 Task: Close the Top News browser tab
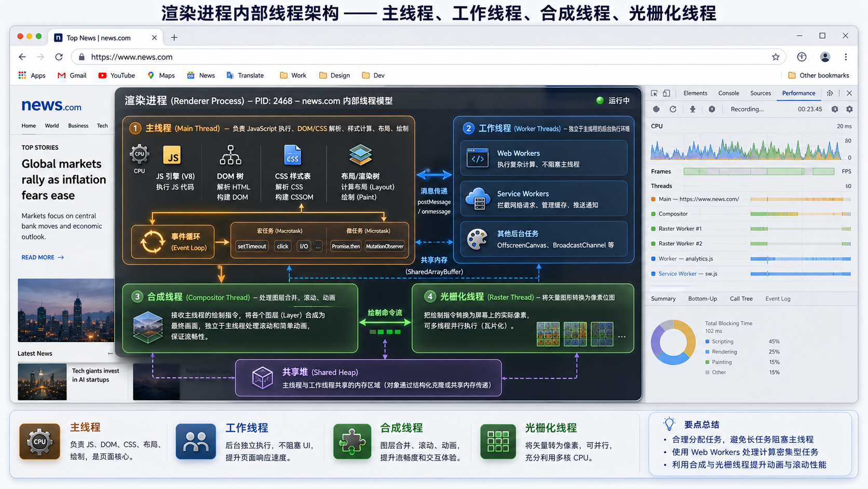pos(154,37)
